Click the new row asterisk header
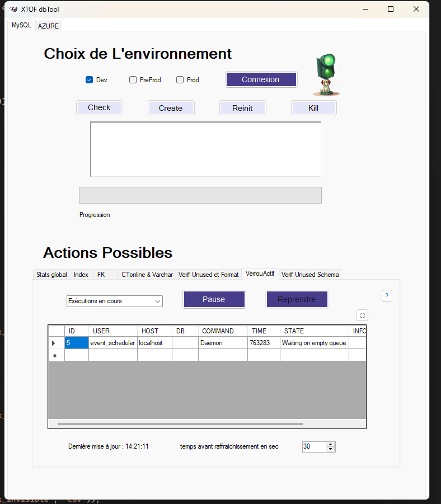Screen dimensions: 441x504 click(57, 355)
